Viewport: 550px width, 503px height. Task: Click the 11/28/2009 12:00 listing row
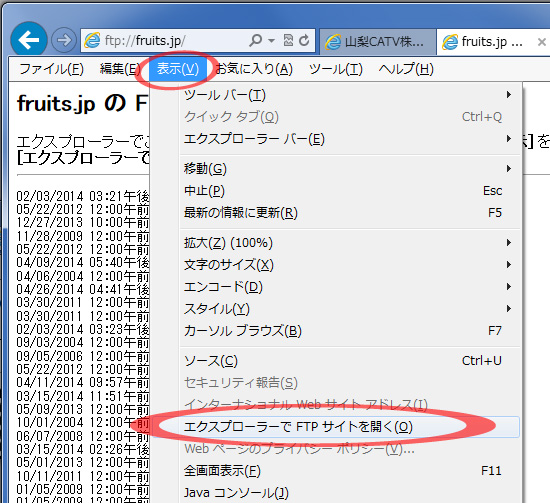coord(83,236)
